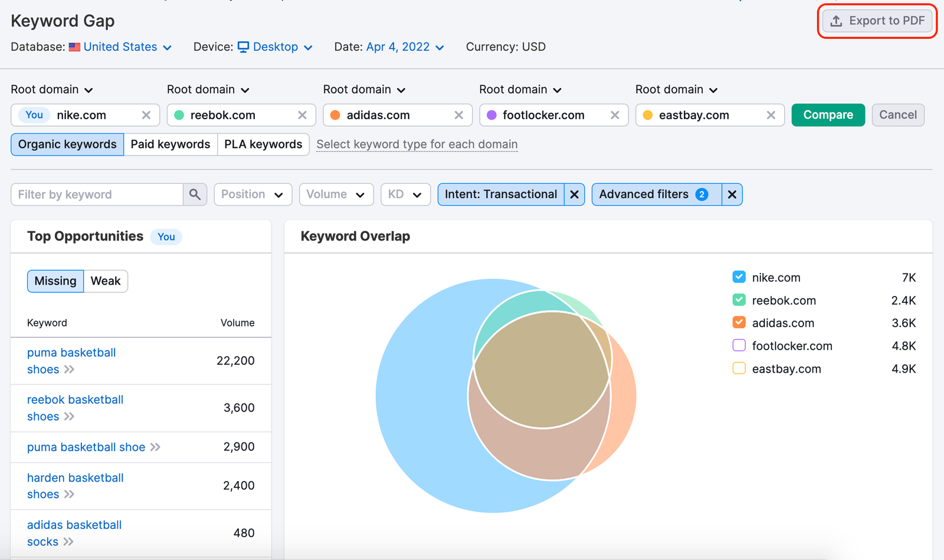Remove the Intent: Transactional filter
The width and height of the screenshot is (944, 560).
574,195
